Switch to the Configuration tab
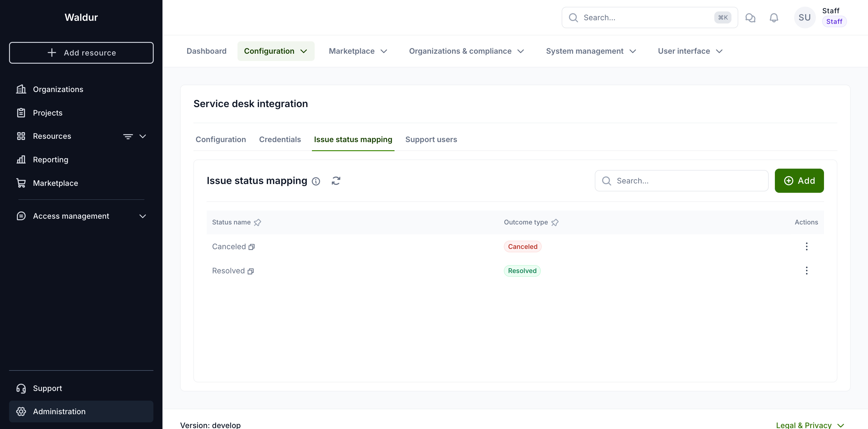This screenshot has height=429, width=868. (221, 140)
